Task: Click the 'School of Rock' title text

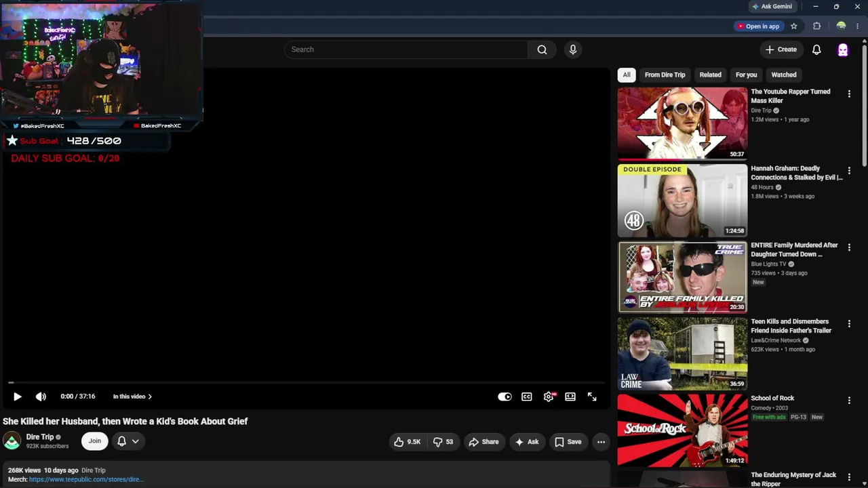Action: click(x=772, y=399)
